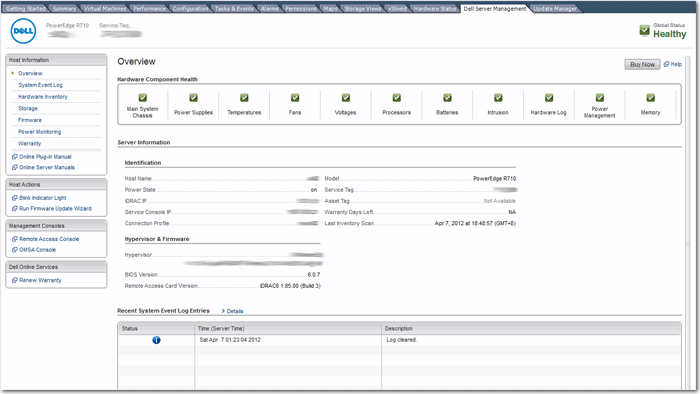This screenshot has width=700, height=394.
Task: Click the Renew Warranty link
Action: tap(40, 280)
